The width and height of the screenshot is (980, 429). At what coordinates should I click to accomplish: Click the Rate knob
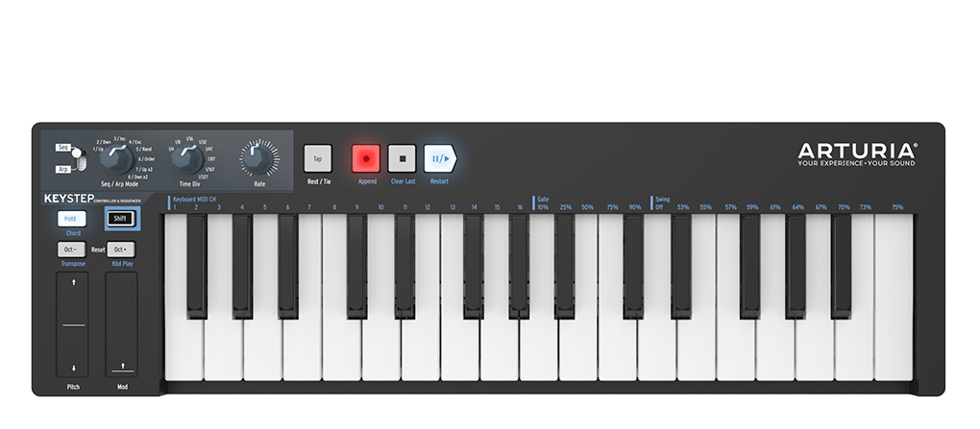pos(258,158)
